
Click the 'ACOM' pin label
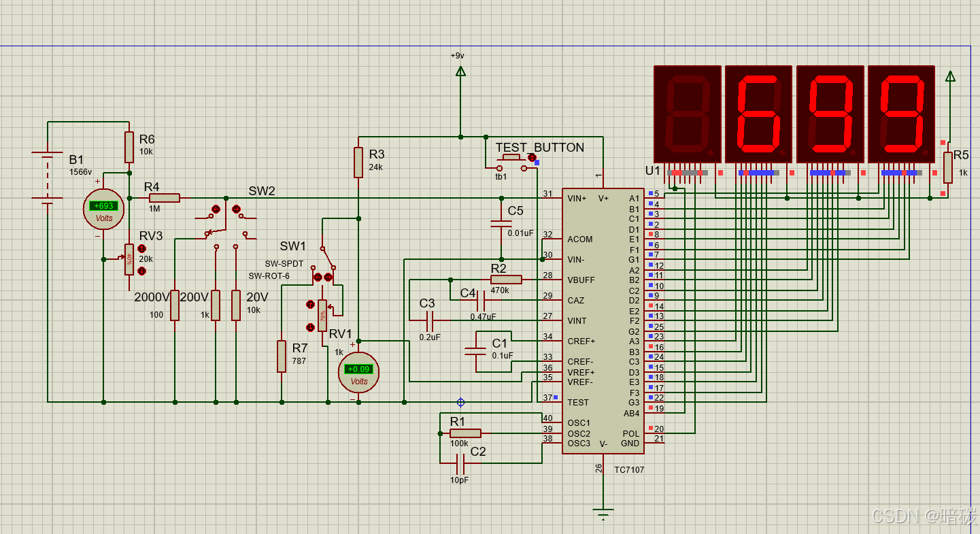(580, 239)
